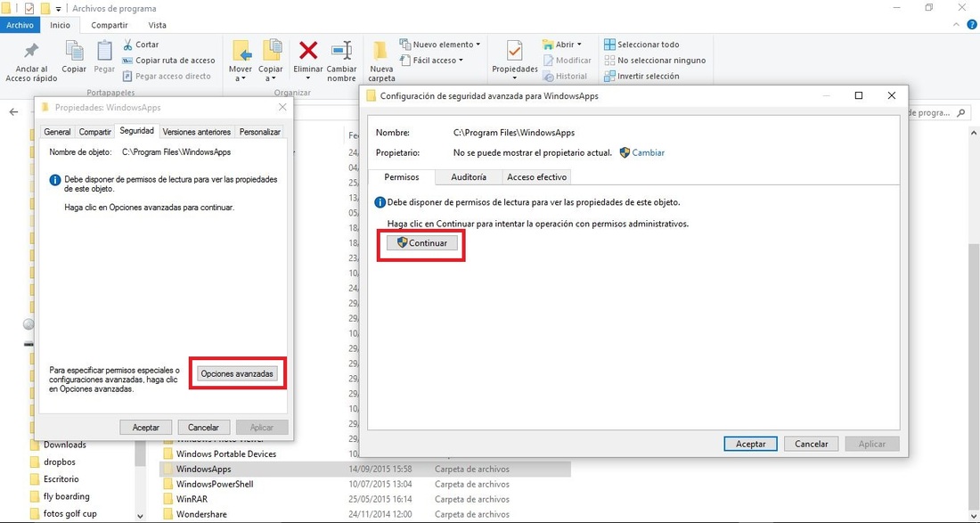Open Versiones anteriores tab
The image size is (980, 523).
[197, 132]
